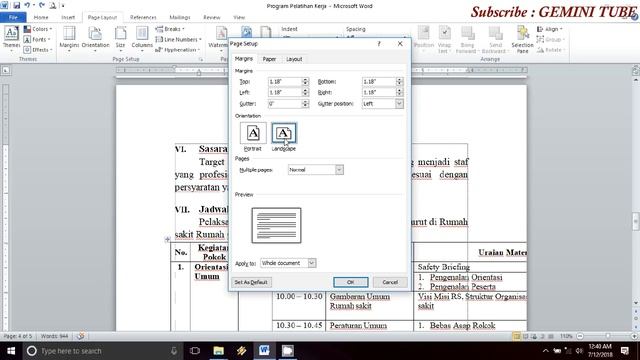Click the Top margin input field

(x=285, y=82)
